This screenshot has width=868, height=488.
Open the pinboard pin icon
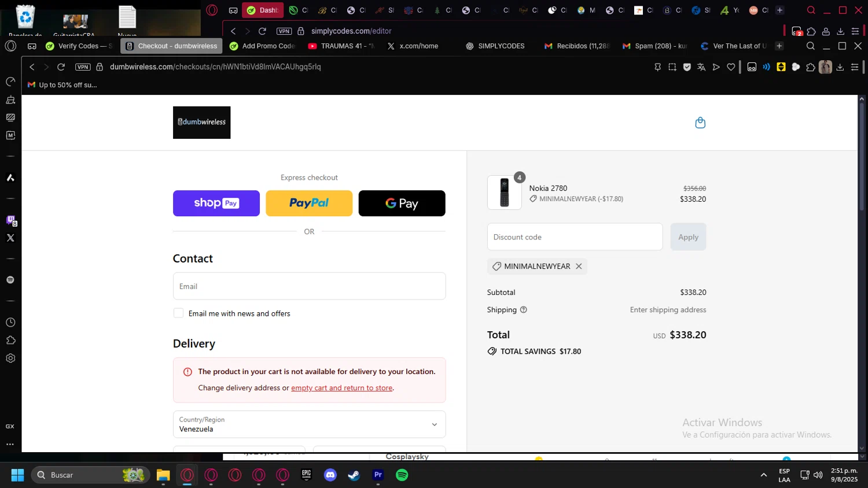tap(658, 67)
